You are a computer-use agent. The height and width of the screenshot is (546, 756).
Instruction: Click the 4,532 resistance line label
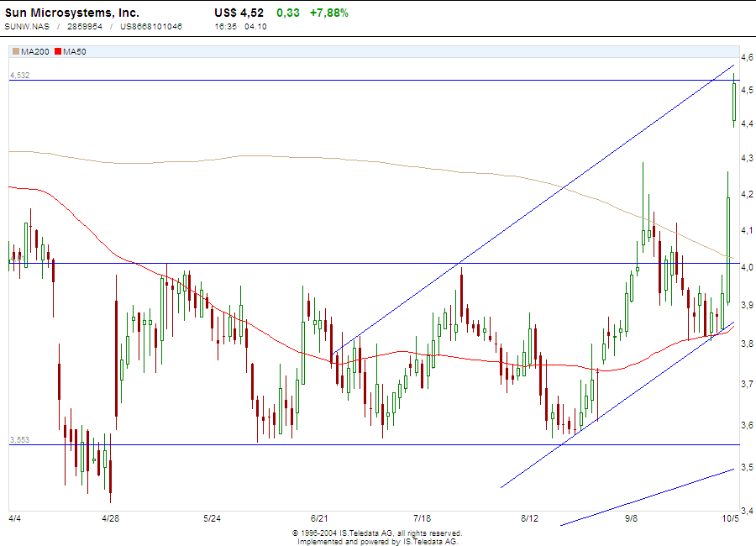(20, 76)
